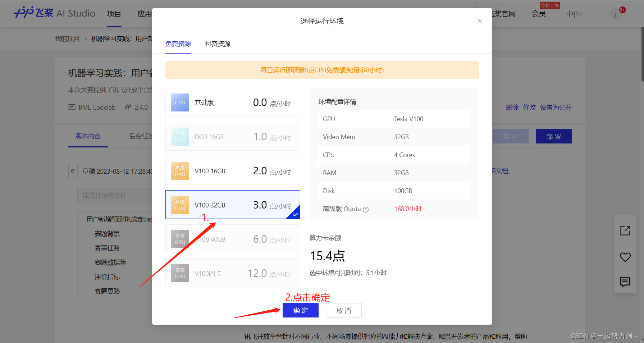Select the V100 32GB environment option
This screenshot has width=644, height=343.
coord(233,205)
